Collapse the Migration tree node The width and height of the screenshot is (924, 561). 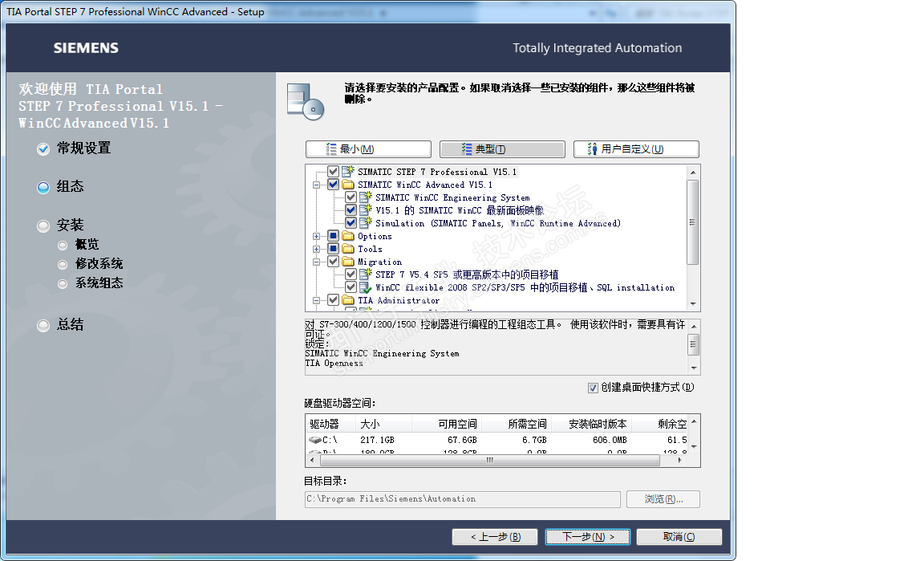tap(317, 262)
